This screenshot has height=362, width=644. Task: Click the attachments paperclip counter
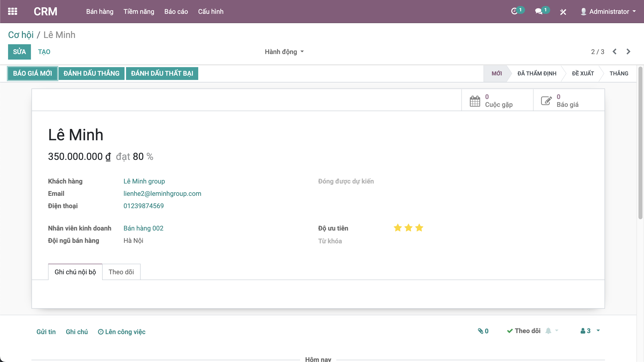tap(483, 331)
